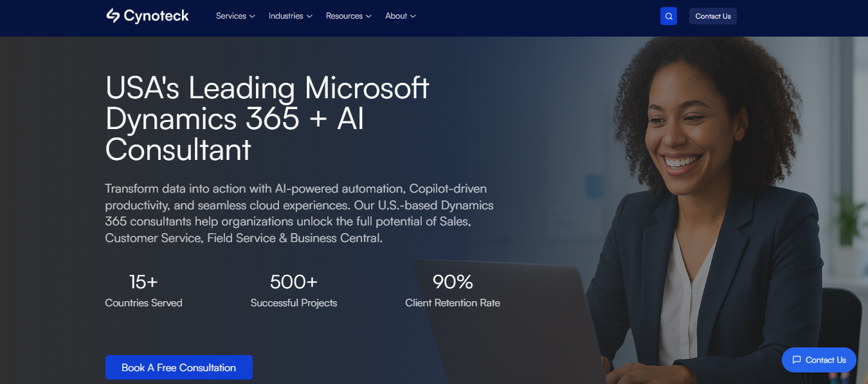Click the Cynoteck logo symbol

pos(113,16)
